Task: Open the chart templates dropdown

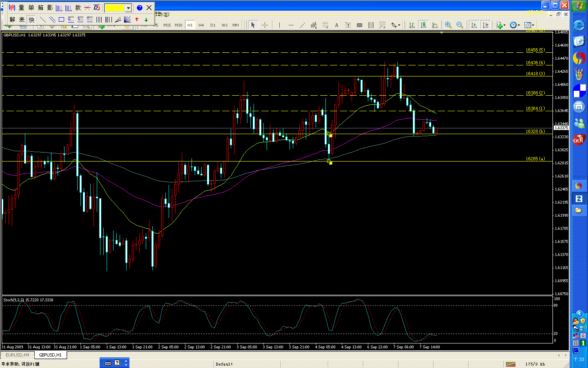Action: pyautogui.click(x=529, y=25)
